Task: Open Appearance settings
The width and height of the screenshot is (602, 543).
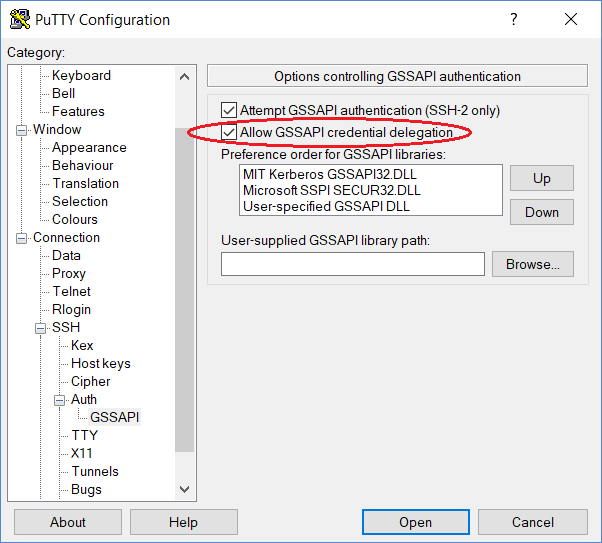Action: [x=89, y=147]
